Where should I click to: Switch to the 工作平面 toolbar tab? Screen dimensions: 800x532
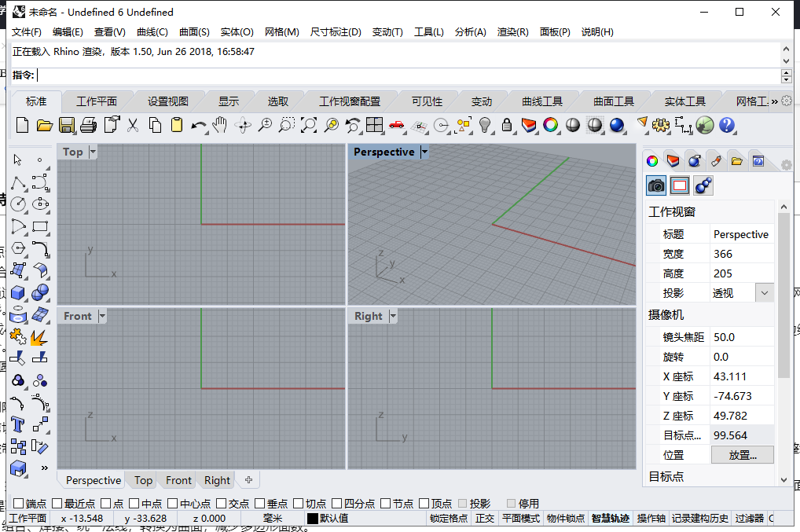97,101
